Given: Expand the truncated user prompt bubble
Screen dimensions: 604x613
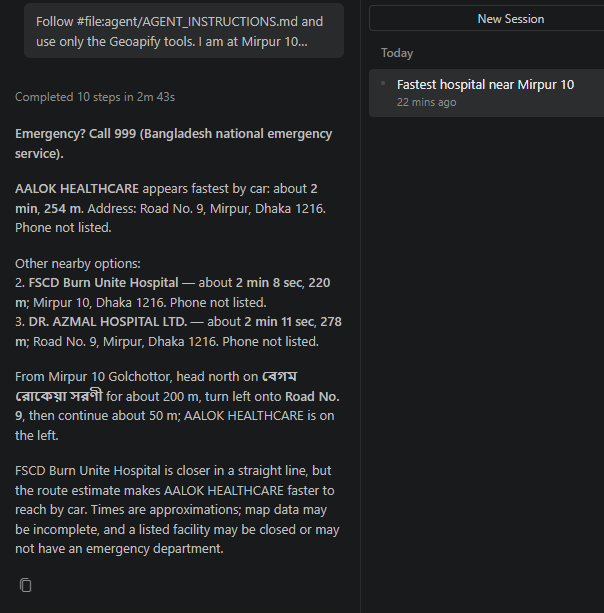Looking at the screenshot, I should coord(184,31).
